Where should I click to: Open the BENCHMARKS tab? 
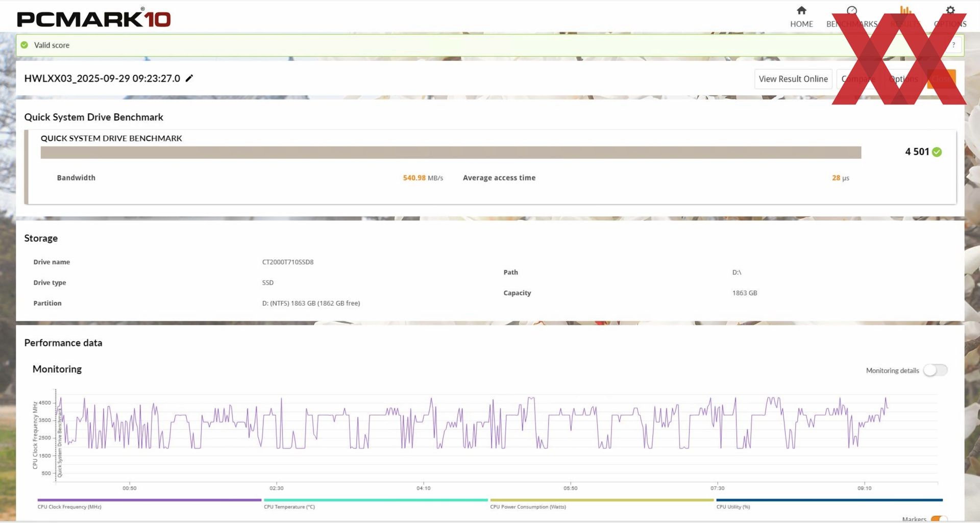pos(852,17)
